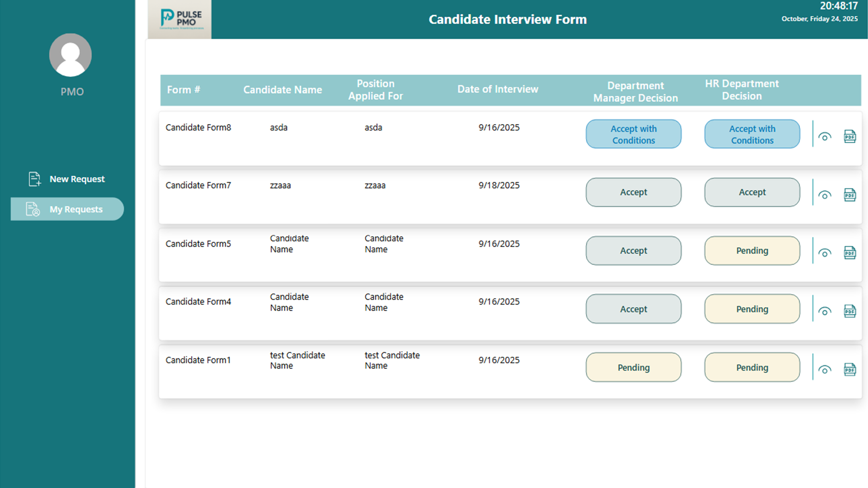Image resolution: width=868 pixels, height=488 pixels.
Task: Click the PMO profile avatar
Action: pyautogui.click(x=71, y=54)
